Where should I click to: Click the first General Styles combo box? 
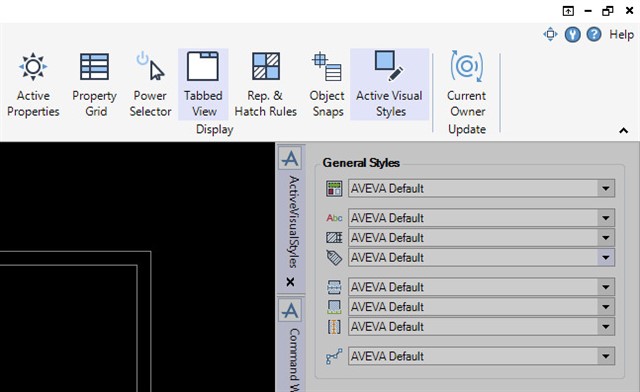click(x=481, y=188)
